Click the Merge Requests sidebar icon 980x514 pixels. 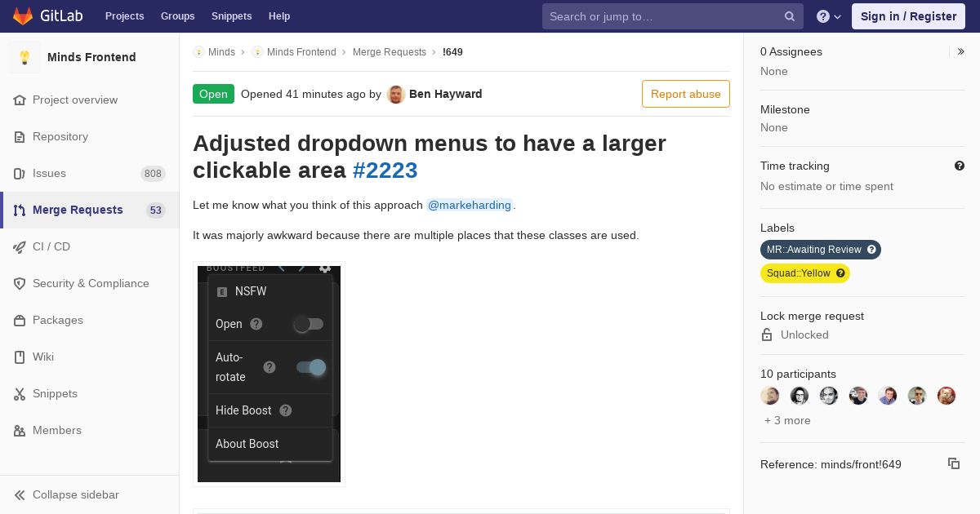tap(20, 210)
